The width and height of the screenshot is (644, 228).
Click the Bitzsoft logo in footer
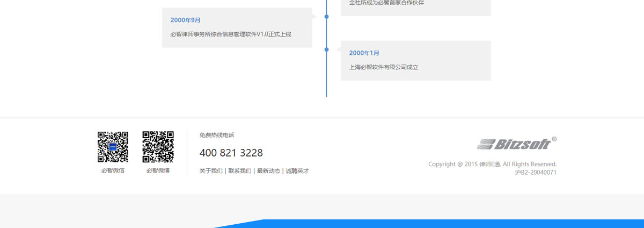point(514,144)
